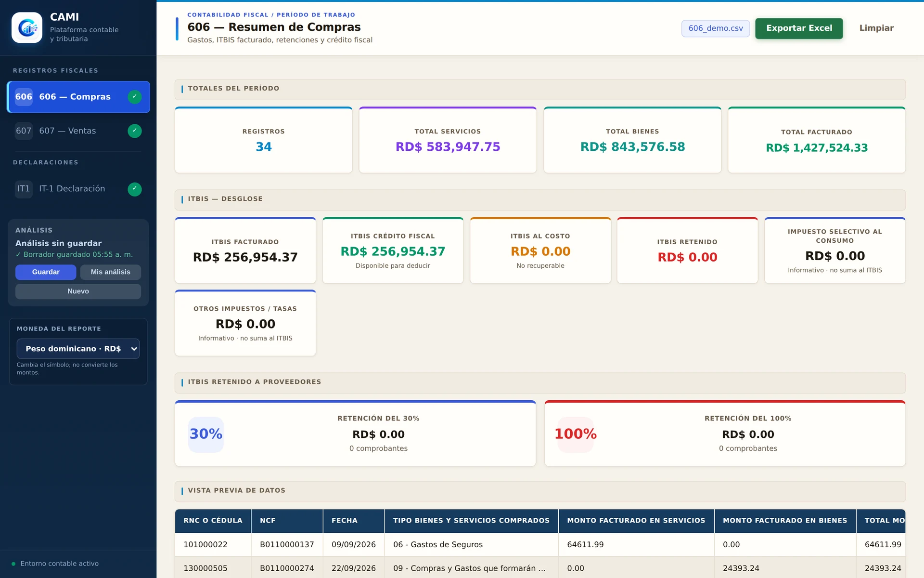Click the 100% retention badge

(x=576, y=434)
